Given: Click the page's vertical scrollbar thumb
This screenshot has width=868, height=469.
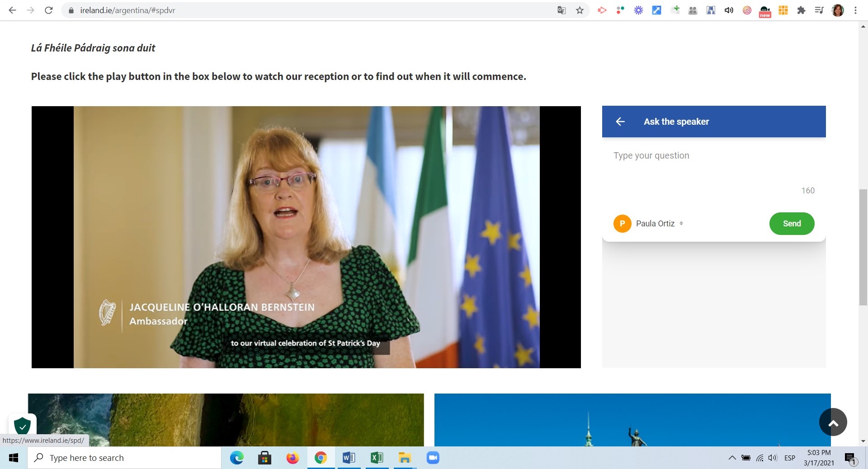Looking at the screenshot, I should point(863,248).
